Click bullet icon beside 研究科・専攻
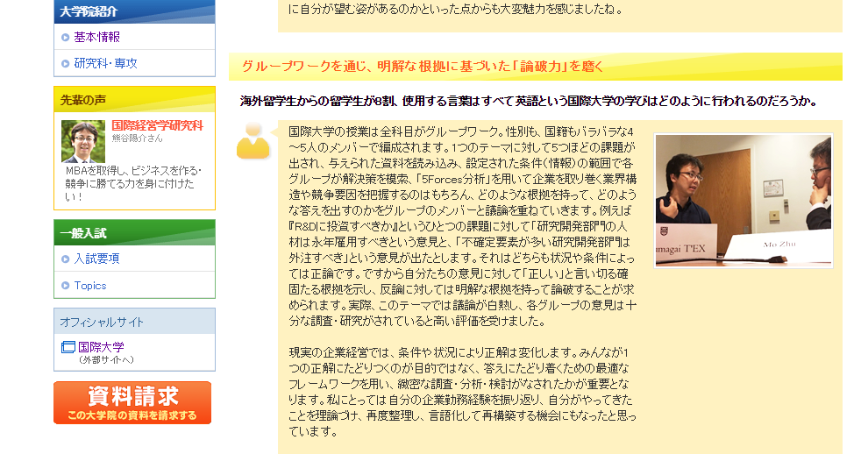Image resolution: width=868 pixels, height=454 pixels. pos(66,64)
